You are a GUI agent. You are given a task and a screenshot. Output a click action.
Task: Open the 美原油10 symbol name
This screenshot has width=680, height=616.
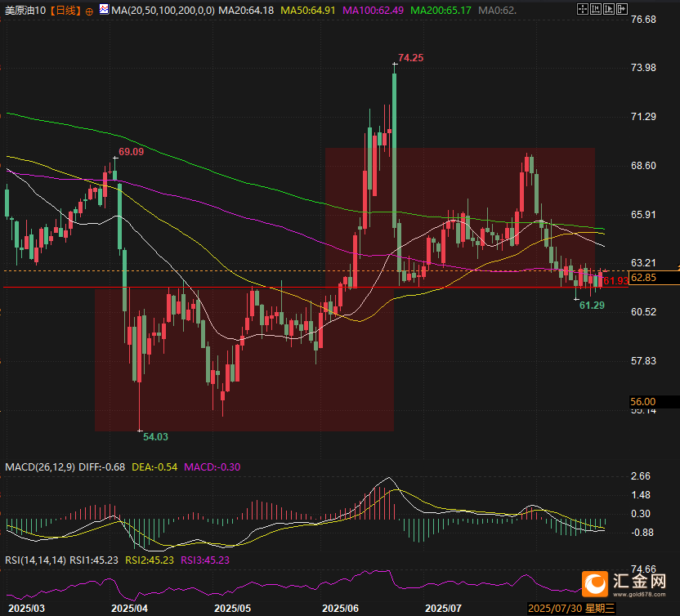[25, 11]
